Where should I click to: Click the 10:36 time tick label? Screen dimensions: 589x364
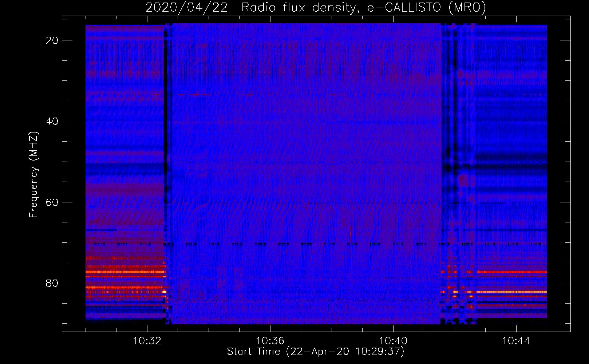[x=270, y=341]
